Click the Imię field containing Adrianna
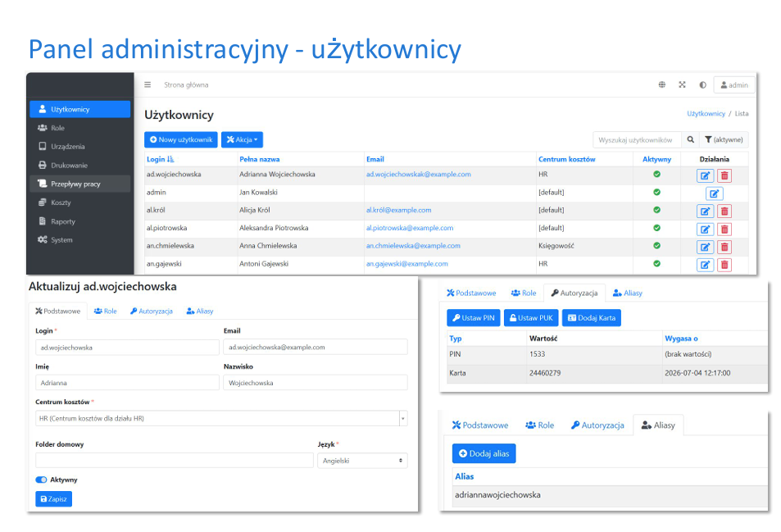Screen dimensions: 781x532 (127, 383)
